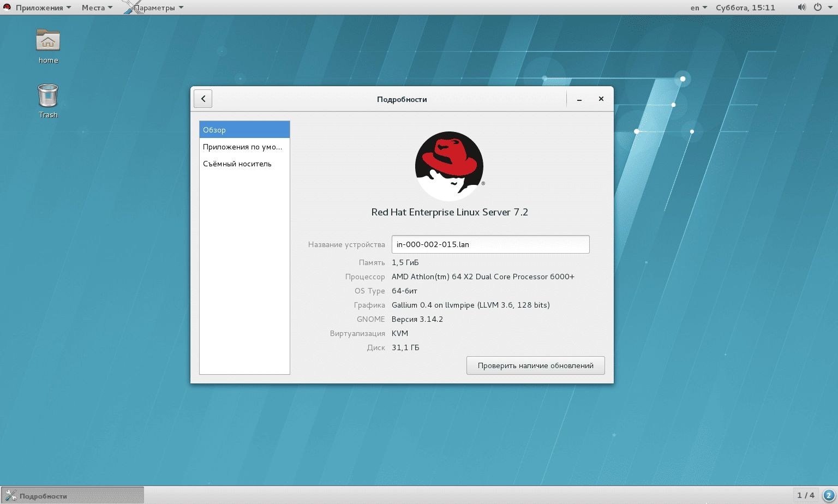Click the GNOME label
The width and height of the screenshot is (838, 504).
click(x=371, y=319)
